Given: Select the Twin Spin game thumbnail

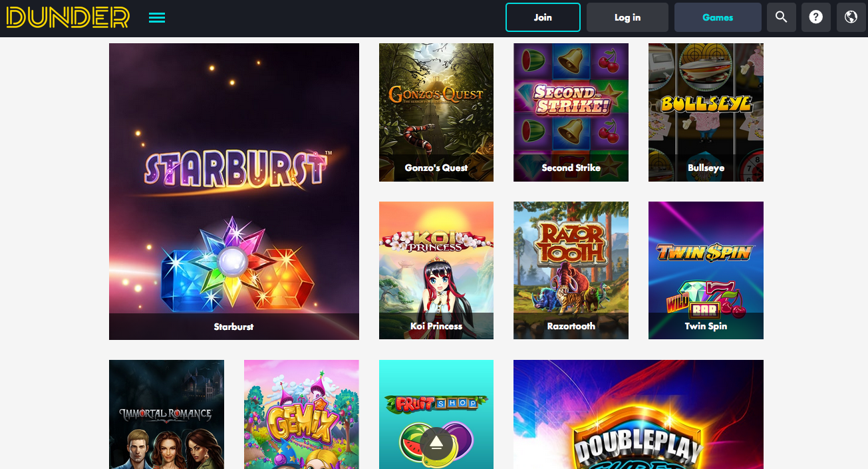Looking at the screenshot, I should pyautogui.click(x=706, y=270).
